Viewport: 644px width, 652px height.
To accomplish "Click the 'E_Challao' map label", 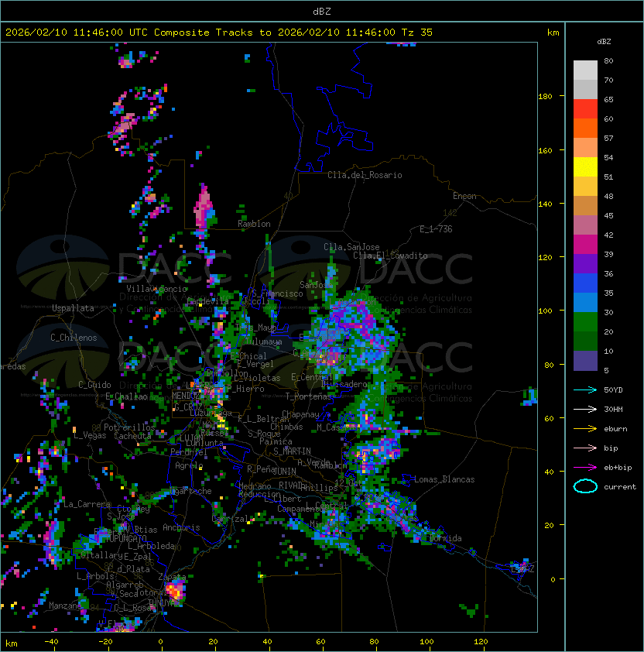I will tap(126, 396).
